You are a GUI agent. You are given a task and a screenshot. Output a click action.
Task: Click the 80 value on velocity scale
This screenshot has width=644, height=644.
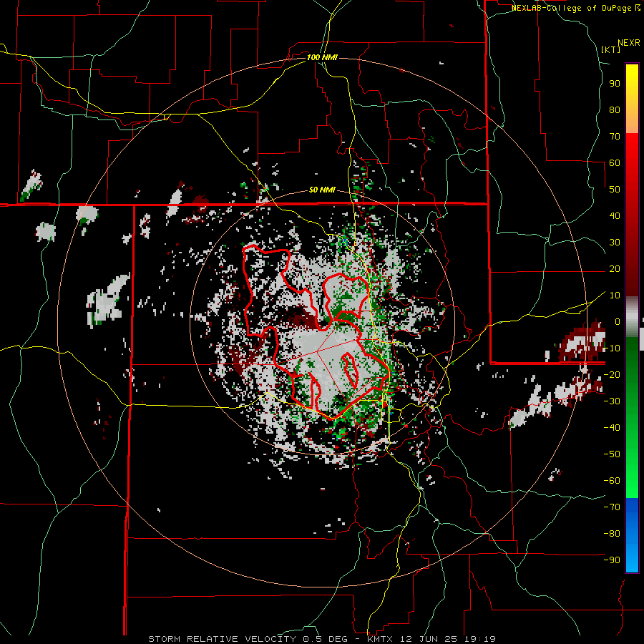point(615,110)
